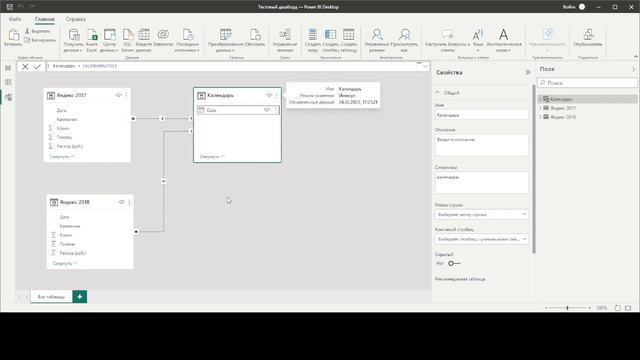640x360 pixels.
Task: Expand the formula bar chevron
Action: [425, 66]
